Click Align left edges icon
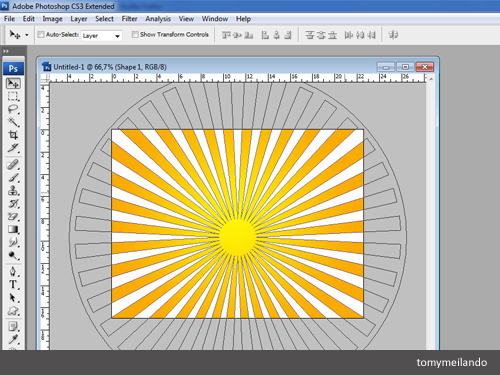Viewport: 500px width, 375px height. pyautogui.click(x=265, y=35)
